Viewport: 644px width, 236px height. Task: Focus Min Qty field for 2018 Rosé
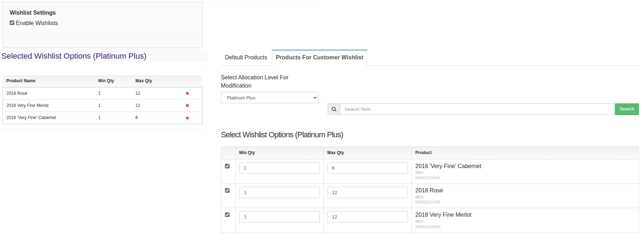pos(279,192)
